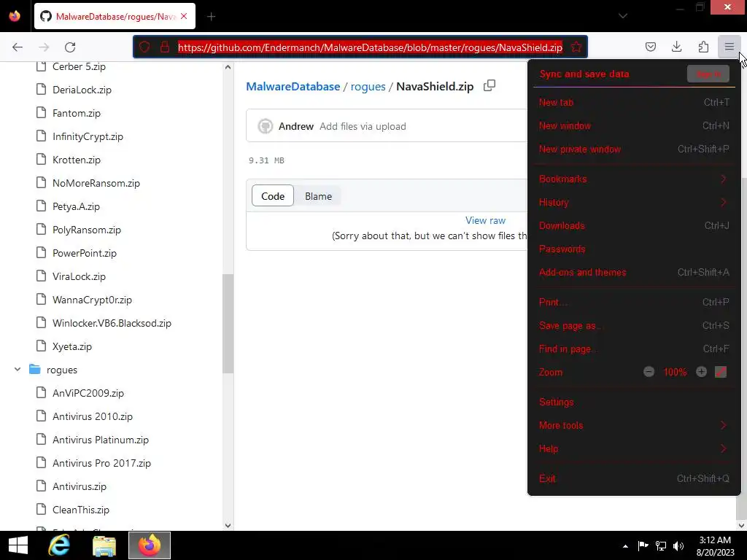
Task: Open Settings from the menu
Action: [x=634, y=402]
